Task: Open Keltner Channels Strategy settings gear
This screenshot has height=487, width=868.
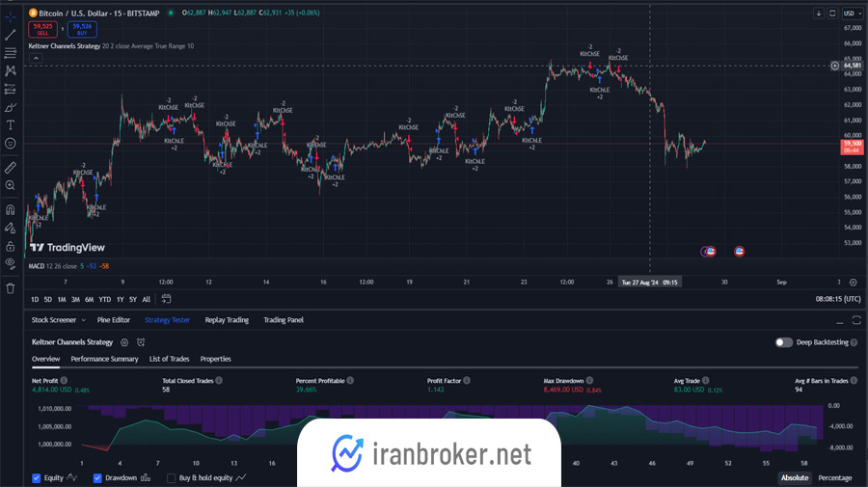Action: [x=124, y=342]
